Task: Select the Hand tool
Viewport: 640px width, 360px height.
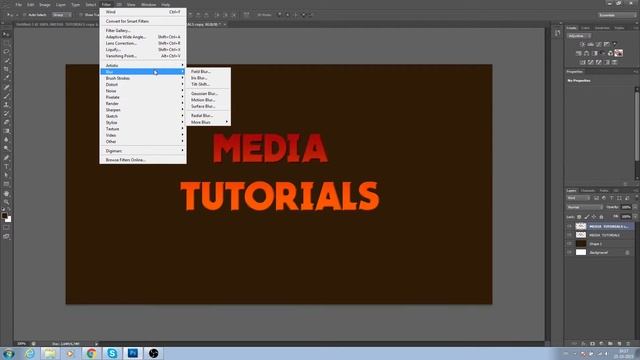Action: (6, 193)
